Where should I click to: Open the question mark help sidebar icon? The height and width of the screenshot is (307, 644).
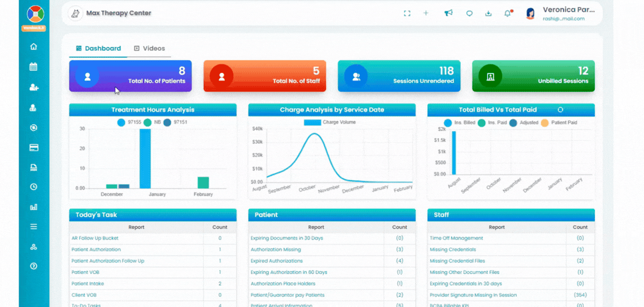pos(34,266)
